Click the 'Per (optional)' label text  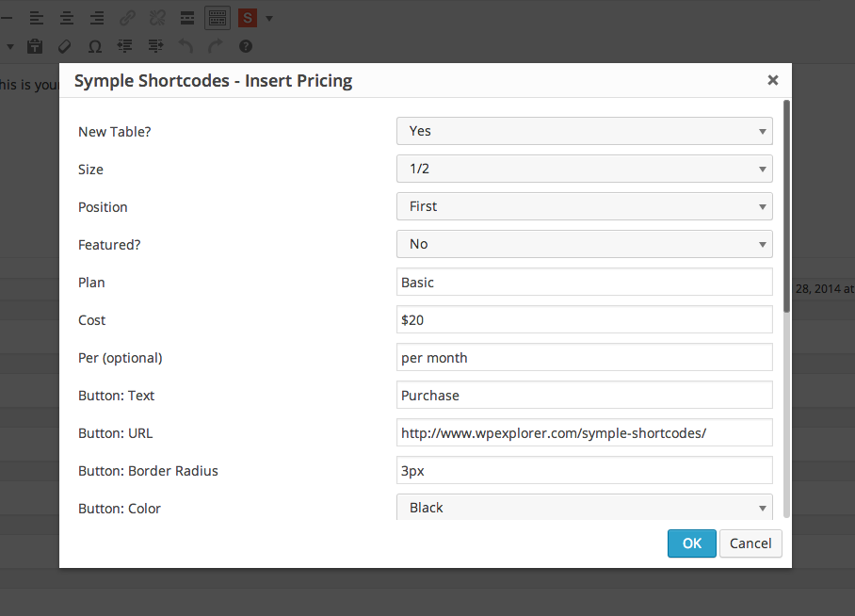[x=120, y=358]
